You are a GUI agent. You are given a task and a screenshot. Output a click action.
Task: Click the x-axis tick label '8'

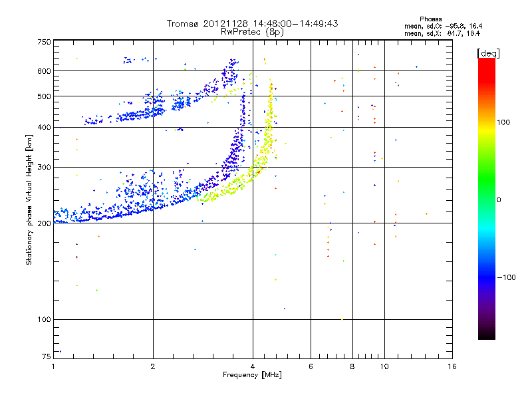click(352, 366)
